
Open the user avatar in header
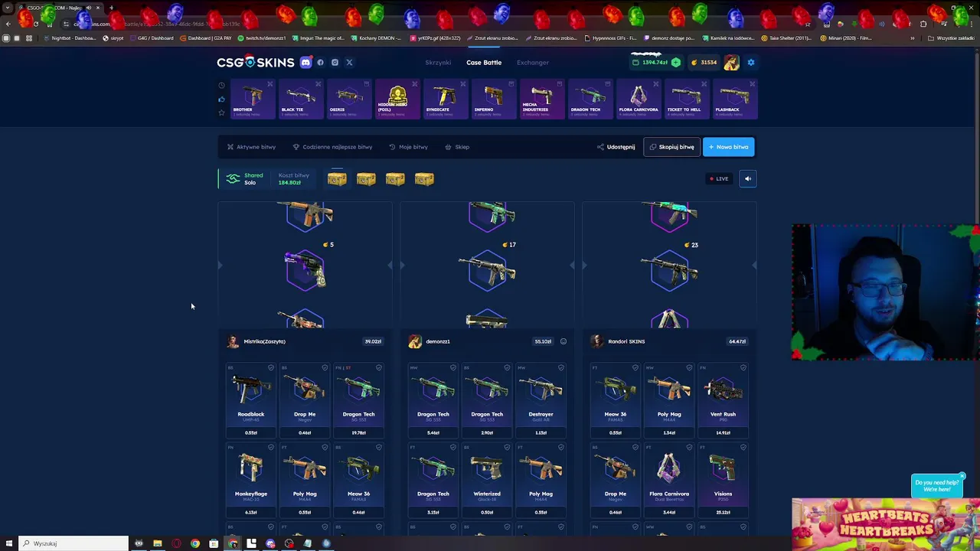click(732, 63)
